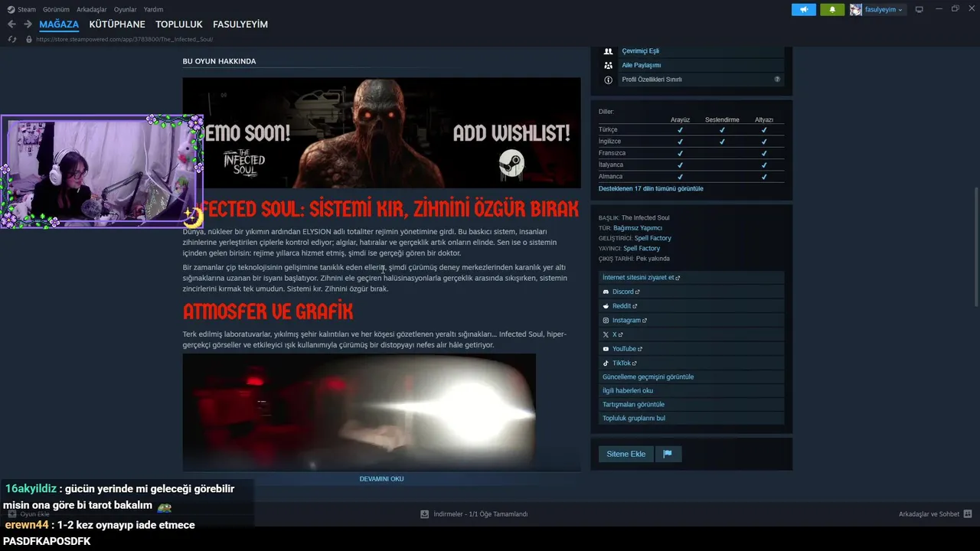Show all 17 supported languages
980x551 pixels.
[651, 188]
